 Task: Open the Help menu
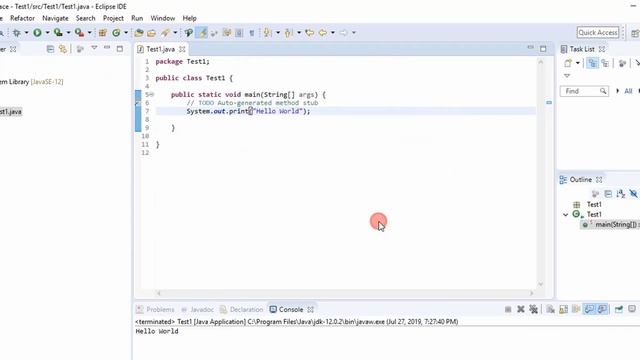click(189, 18)
